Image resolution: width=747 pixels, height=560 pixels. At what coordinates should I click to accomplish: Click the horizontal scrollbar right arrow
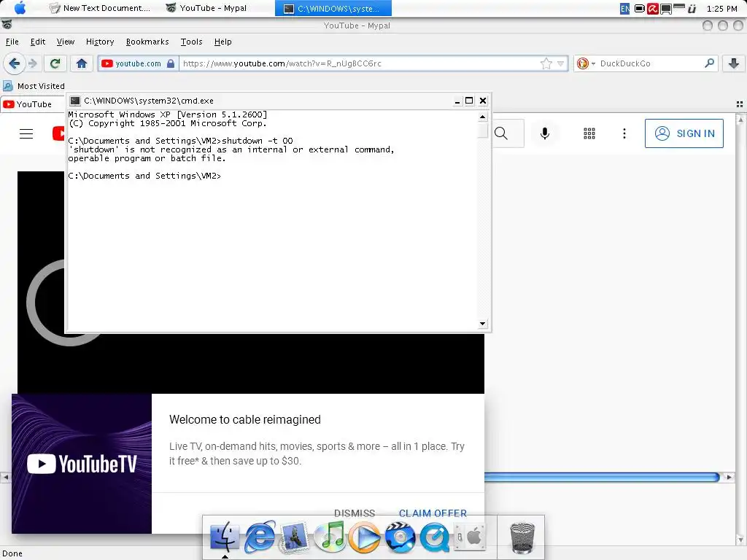click(729, 477)
